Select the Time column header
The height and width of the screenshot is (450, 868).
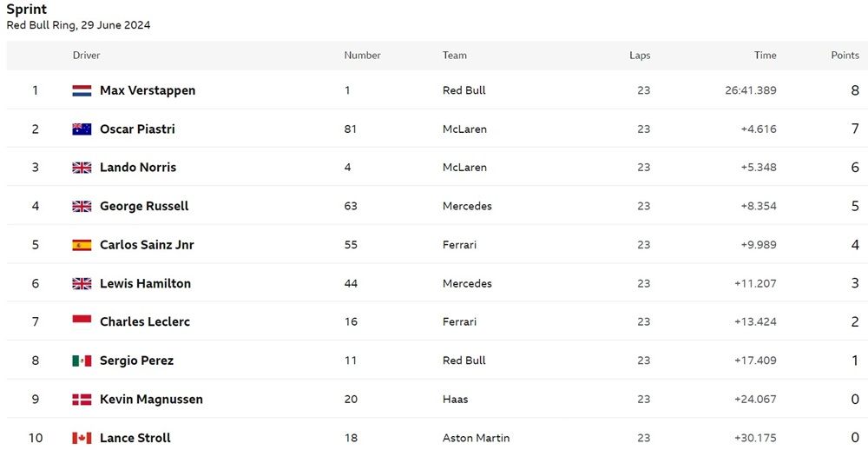(x=765, y=56)
